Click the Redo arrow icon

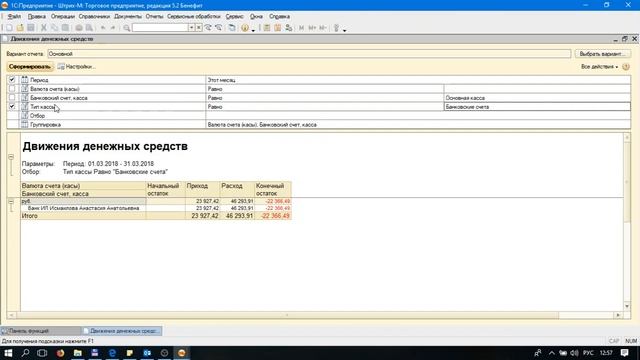pos(113,28)
